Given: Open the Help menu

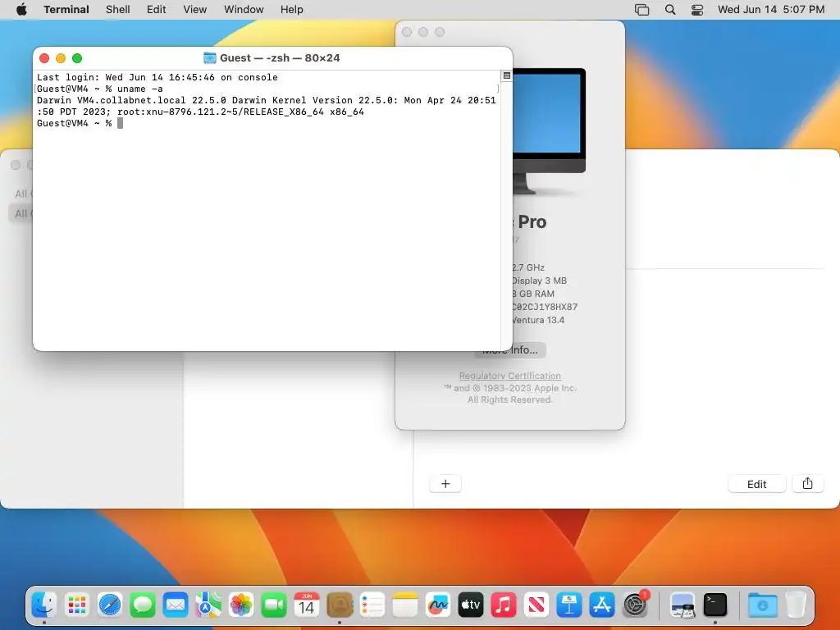Looking at the screenshot, I should [x=292, y=10].
